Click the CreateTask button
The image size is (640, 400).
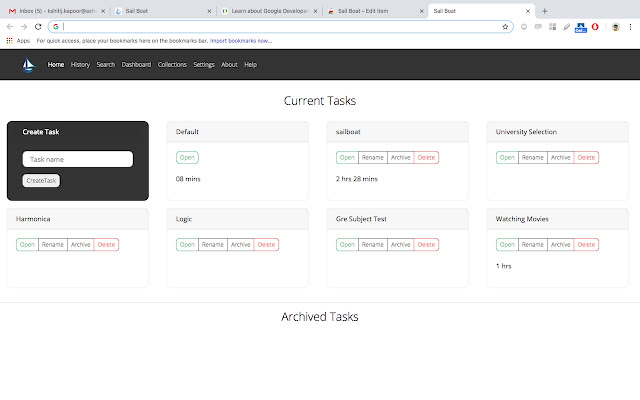[41, 180]
